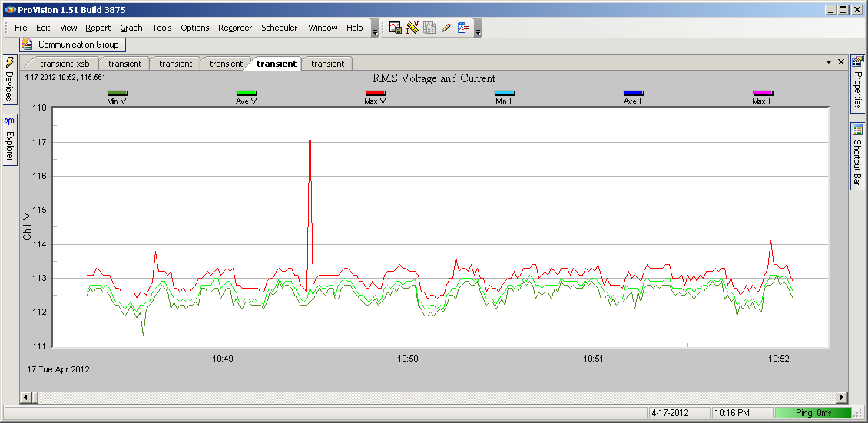Click the 'Ch1 V' axis label

(27, 226)
